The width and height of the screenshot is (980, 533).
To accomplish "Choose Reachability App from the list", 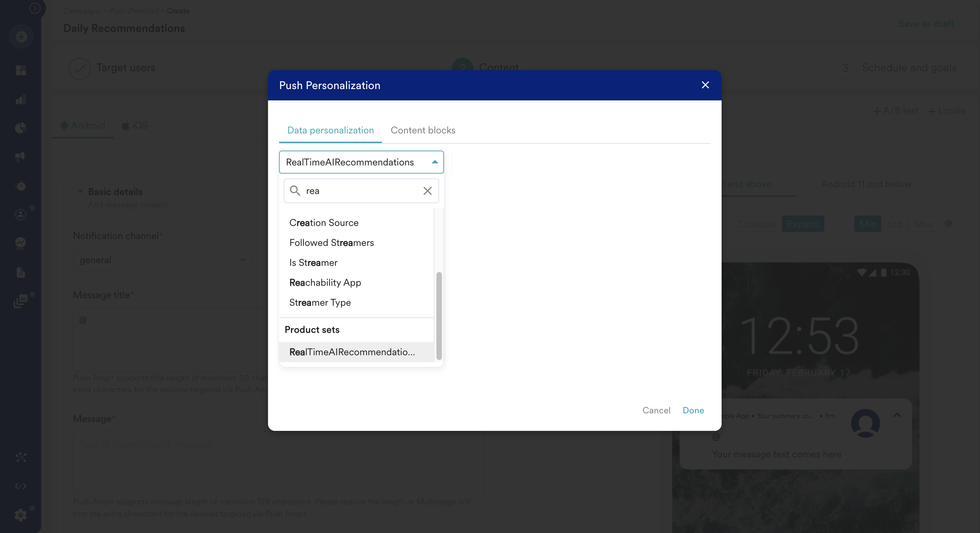I will pos(325,283).
